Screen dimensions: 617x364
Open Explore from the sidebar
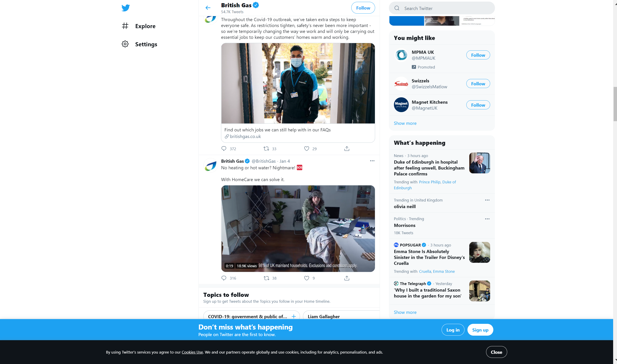(x=139, y=26)
